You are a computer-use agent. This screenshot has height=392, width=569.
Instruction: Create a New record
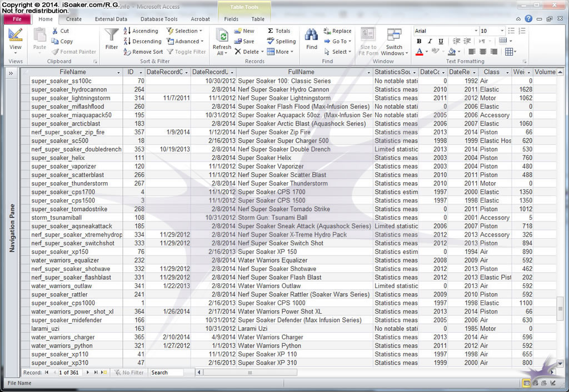(244, 31)
